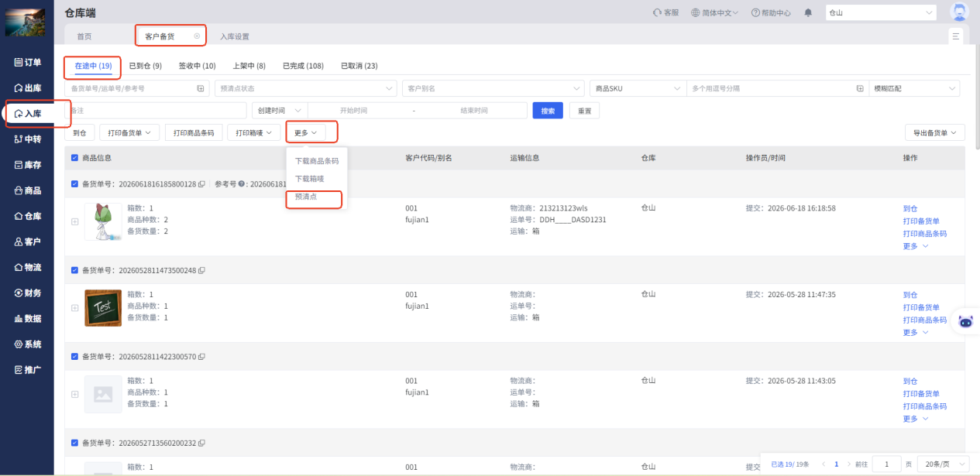Image resolution: width=980 pixels, height=476 pixels.
Task: Open the 财务 section in the sidebar
Action: [28, 293]
